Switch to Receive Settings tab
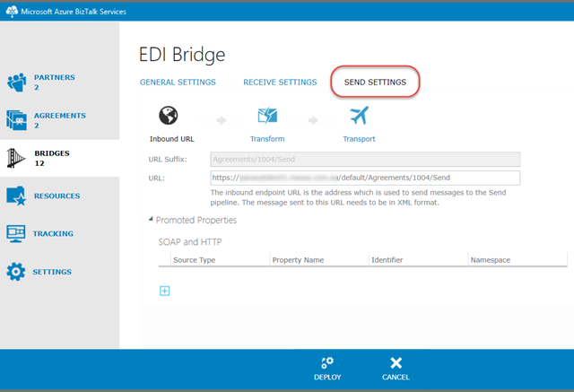Viewport: 574px width, 392px height. [x=280, y=83]
